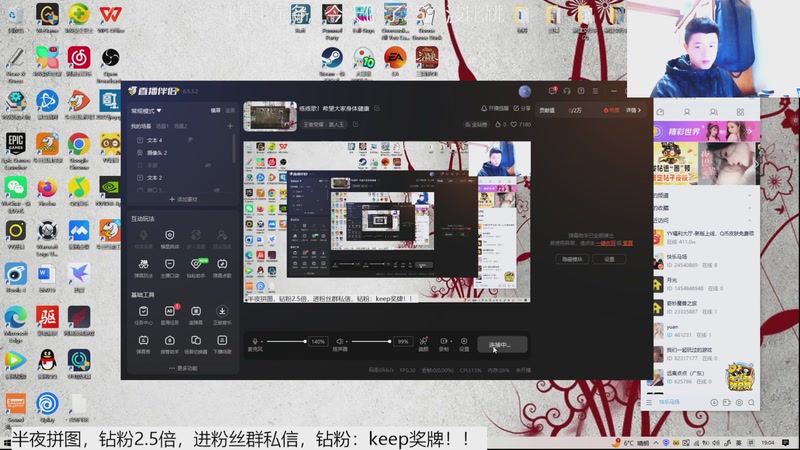Select 摄像头 2 source row
The image size is (800, 450).
pyautogui.click(x=181, y=153)
